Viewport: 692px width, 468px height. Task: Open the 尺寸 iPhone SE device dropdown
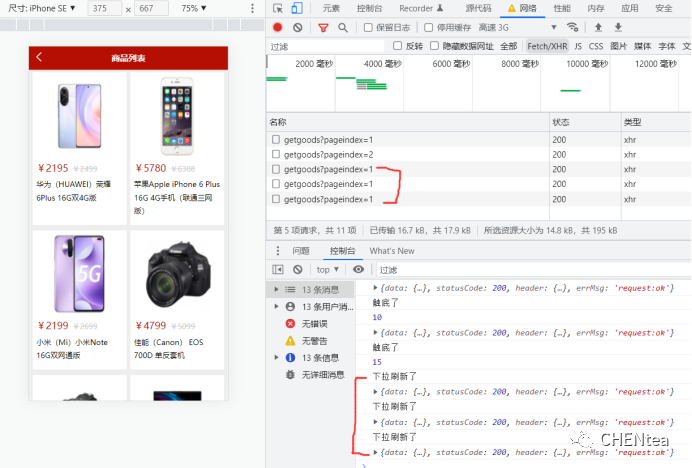(x=42, y=8)
